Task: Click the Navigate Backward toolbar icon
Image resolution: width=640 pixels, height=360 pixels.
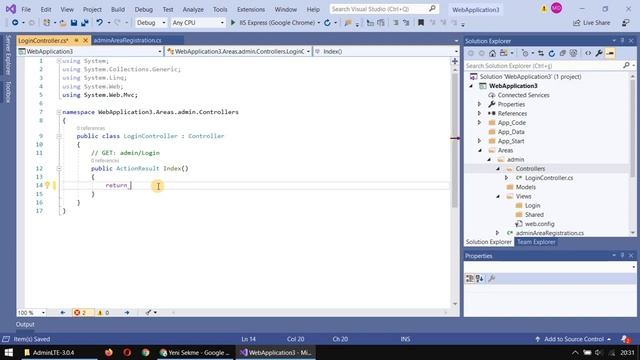Action: 15,23
